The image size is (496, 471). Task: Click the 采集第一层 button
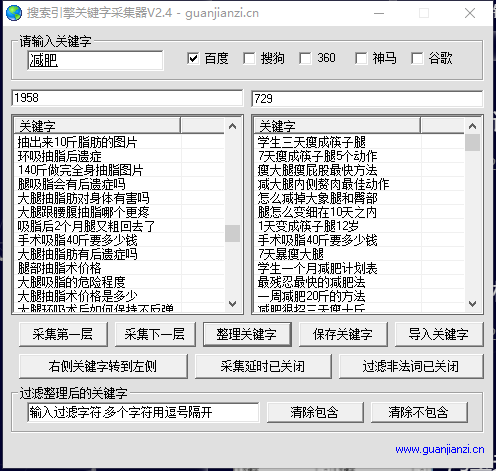pyautogui.click(x=63, y=334)
